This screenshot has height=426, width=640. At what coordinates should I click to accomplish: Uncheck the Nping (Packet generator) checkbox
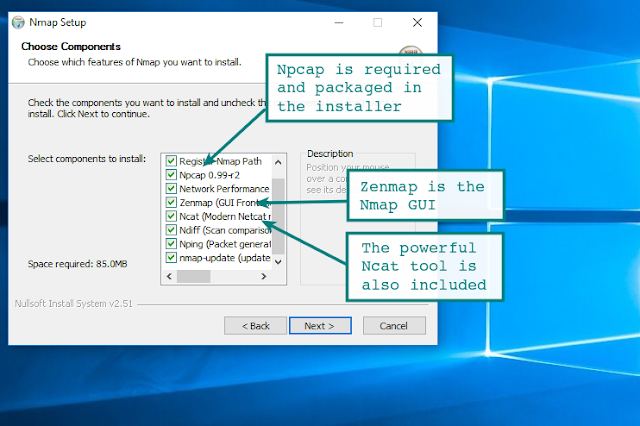point(171,244)
